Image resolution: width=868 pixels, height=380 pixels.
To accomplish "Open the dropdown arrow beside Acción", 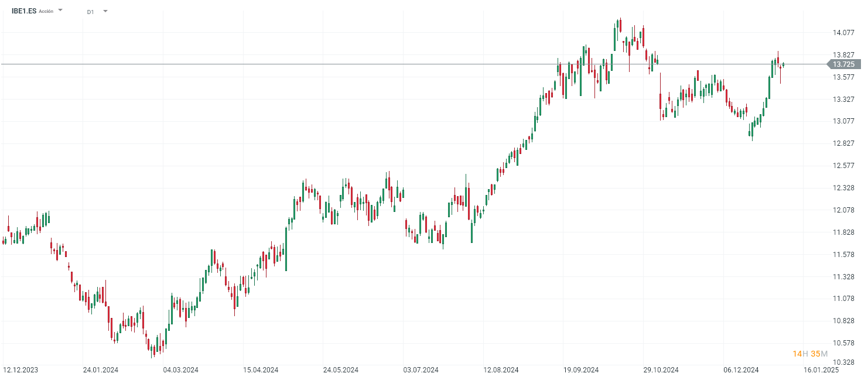I will click(60, 11).
